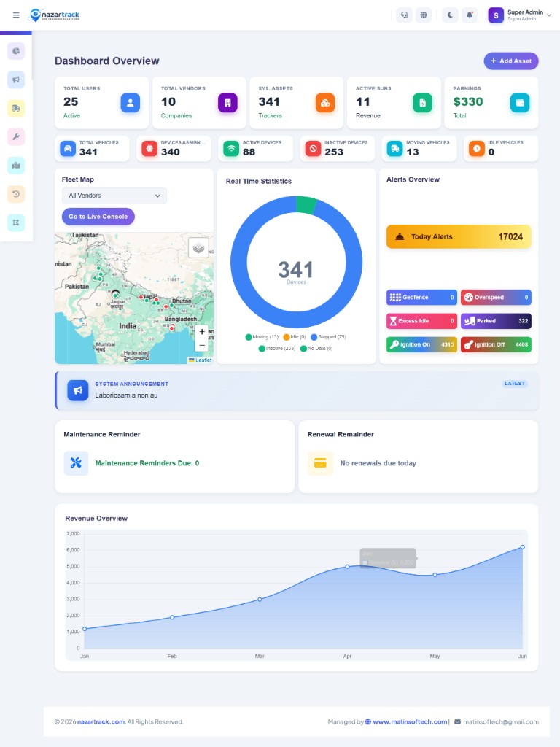Open the pie chart dashboard sidebar icon
Viewport: 560px width, 747px height.
click(x=16, y=51)
